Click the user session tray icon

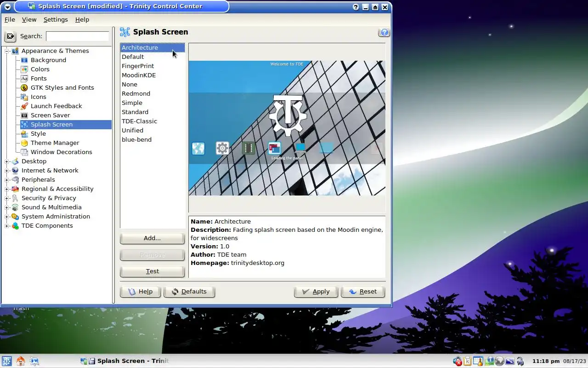[x=478, y=361]
